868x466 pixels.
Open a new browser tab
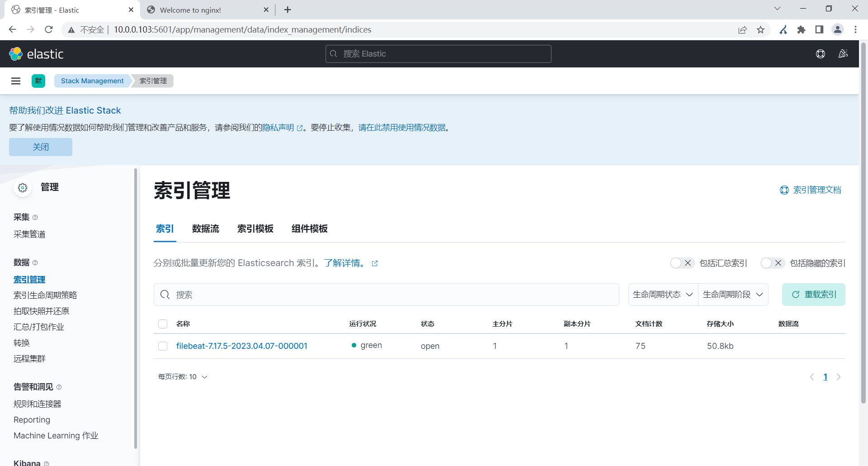(x=288, y=10)
